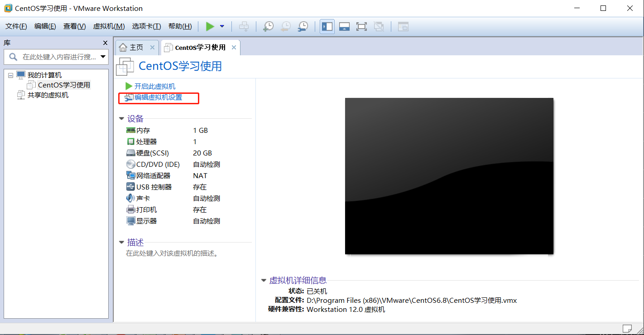644x335 pixels.
Task: Toggle the thumbnail bar toolbar icon
Action: tap(344, 26)
